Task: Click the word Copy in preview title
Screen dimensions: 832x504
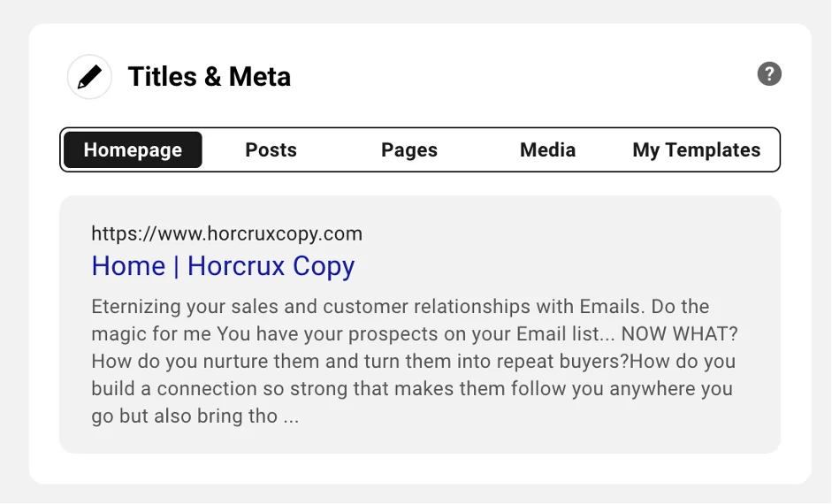Action: pos(324,267)
